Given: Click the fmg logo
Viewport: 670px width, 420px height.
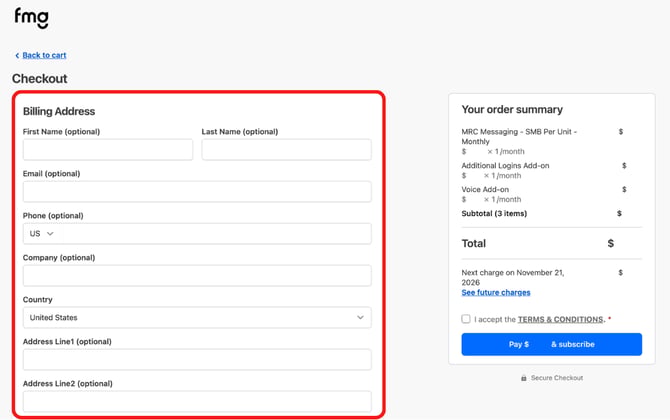Looking at the screenshot, I should point(32,18).
